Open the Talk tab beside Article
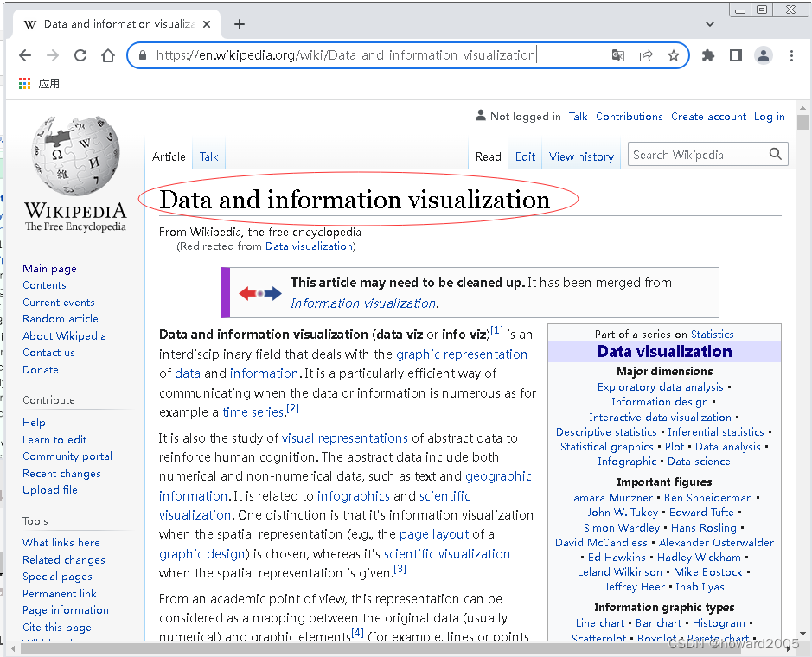This screenshot has width=812, height=657. pos(208,156)
